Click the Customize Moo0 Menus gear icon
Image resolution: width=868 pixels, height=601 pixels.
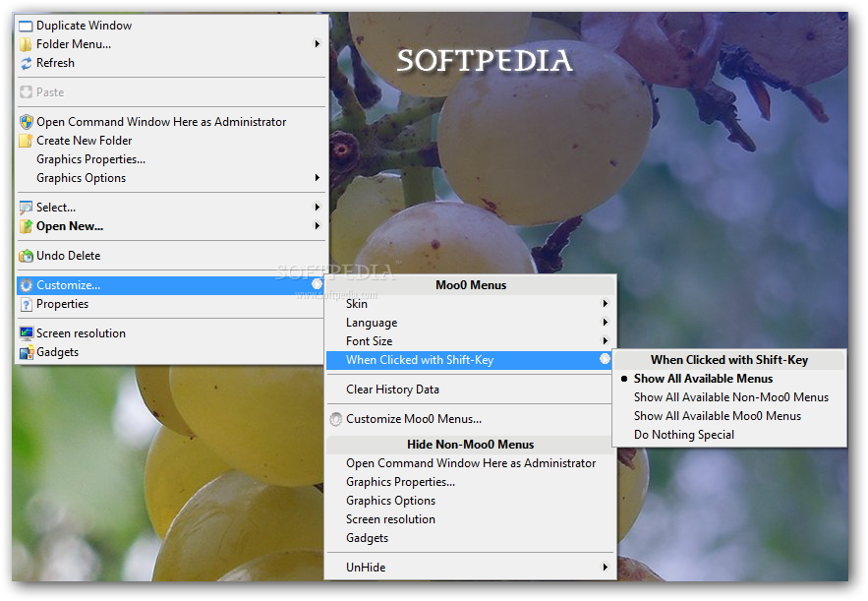point(335,419)
